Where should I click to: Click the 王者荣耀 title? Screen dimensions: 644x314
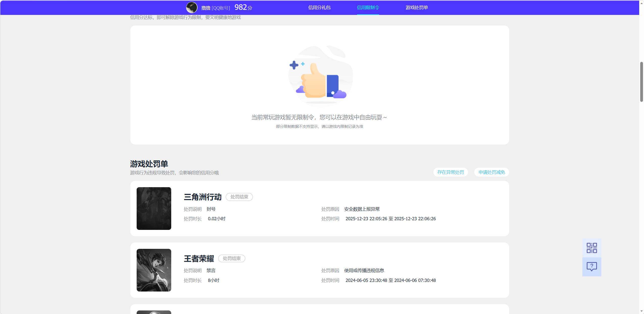(x=199, y=258)
